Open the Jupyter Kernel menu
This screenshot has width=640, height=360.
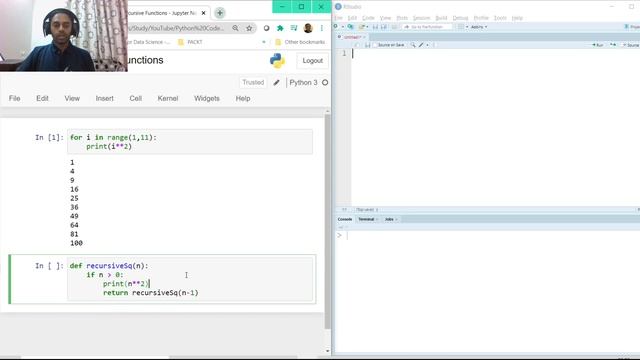pos(168,98)
